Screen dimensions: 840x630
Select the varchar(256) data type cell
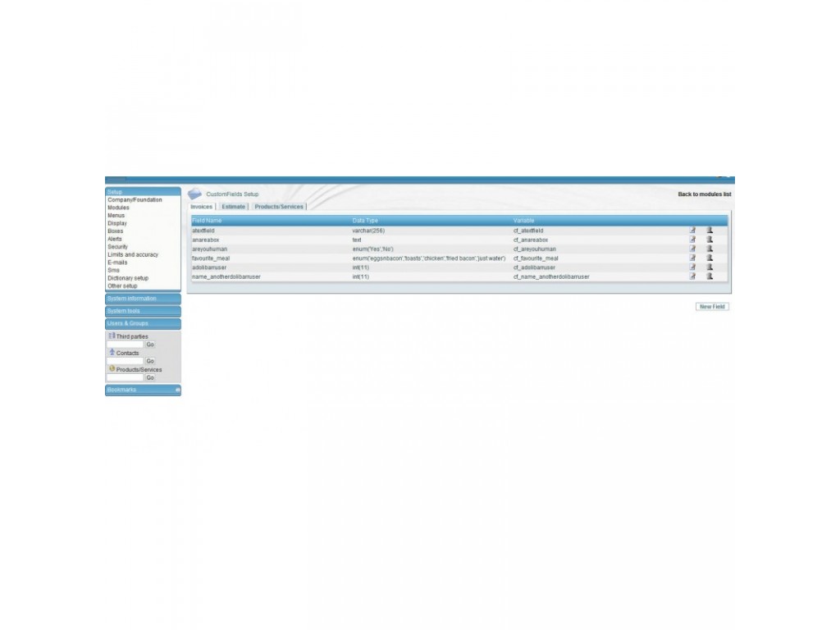(x=368, y=231)
